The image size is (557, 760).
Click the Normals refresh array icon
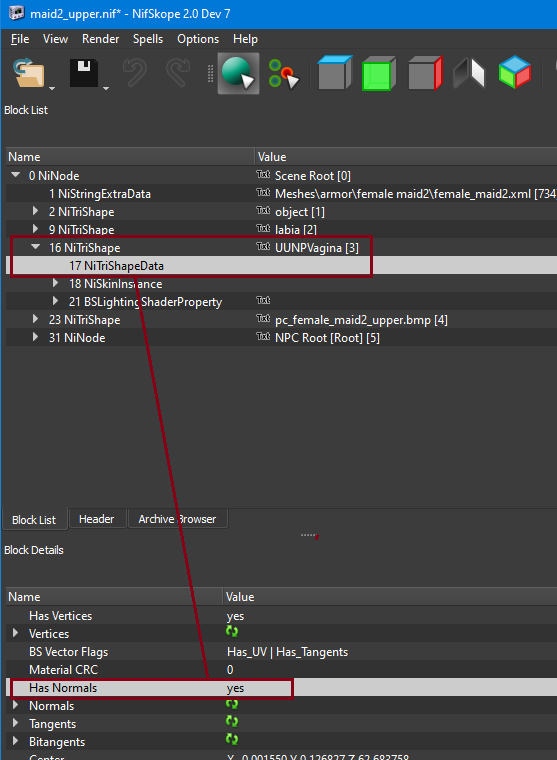click(232, 703)
